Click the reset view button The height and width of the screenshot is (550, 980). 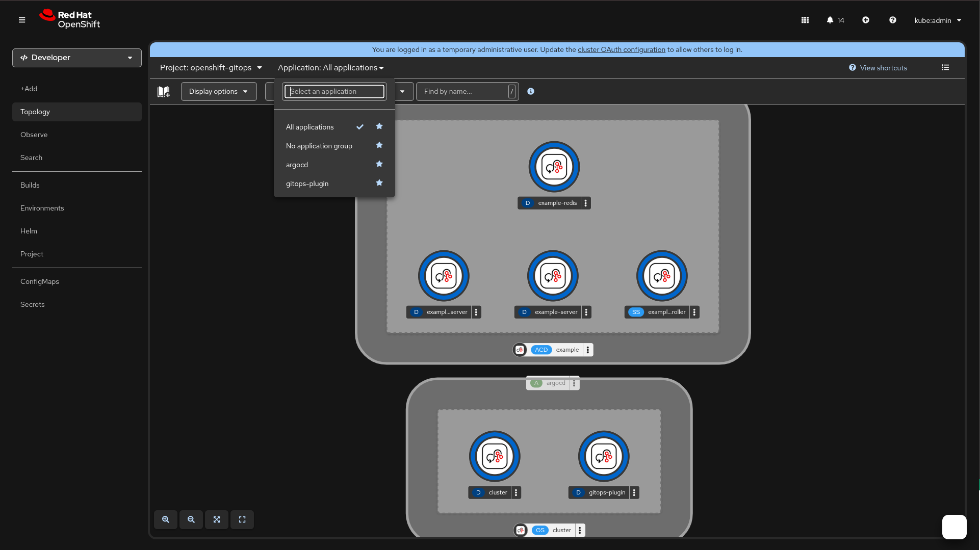242,519
